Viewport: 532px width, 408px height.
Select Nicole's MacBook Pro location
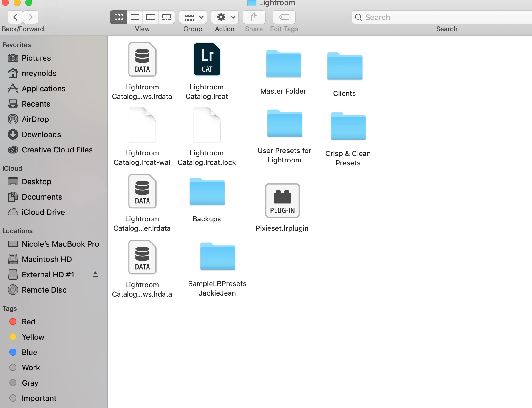click(x=54, y=244)
